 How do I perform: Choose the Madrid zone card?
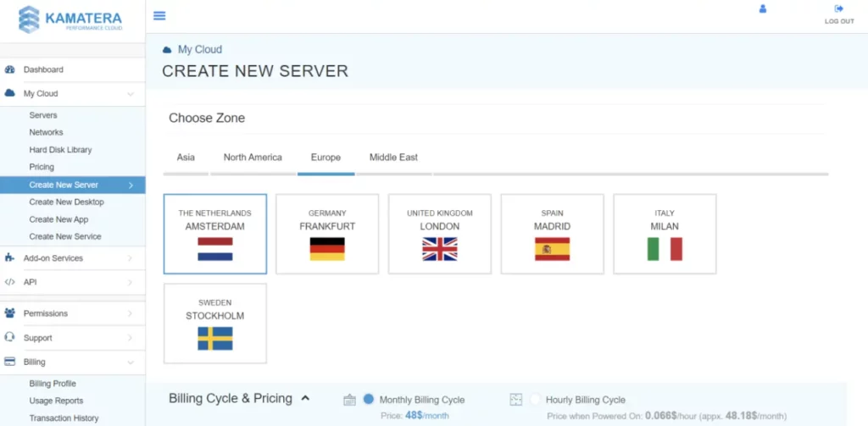(x=552, y=234)
